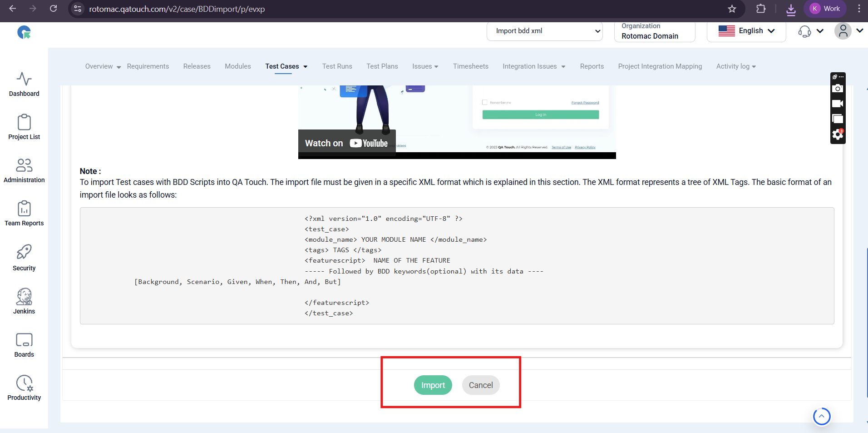
Task: Open the English language dropdown
Action: click(746, 31)
